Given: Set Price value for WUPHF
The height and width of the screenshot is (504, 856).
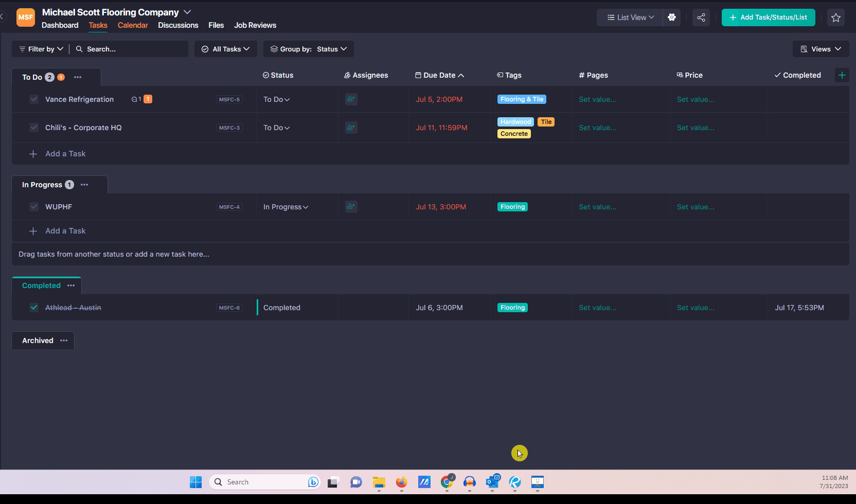Looking at the screenshot, I should [x=695, y=207].
